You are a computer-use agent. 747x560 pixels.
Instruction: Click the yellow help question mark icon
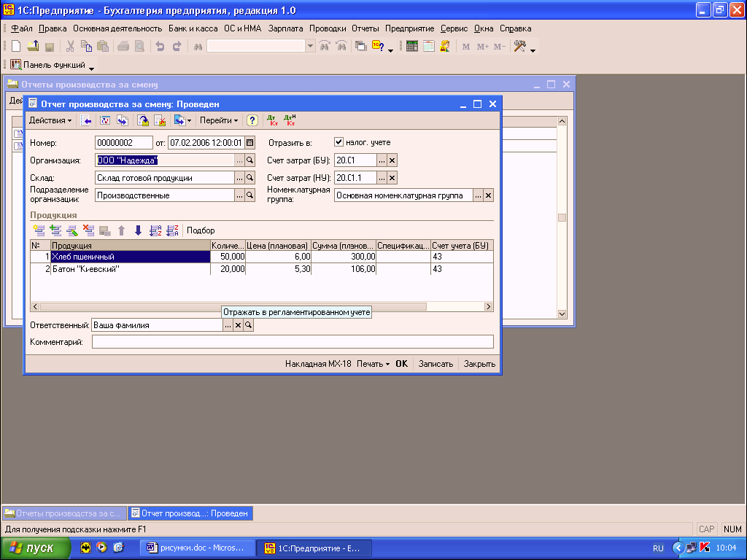(252, 120)
